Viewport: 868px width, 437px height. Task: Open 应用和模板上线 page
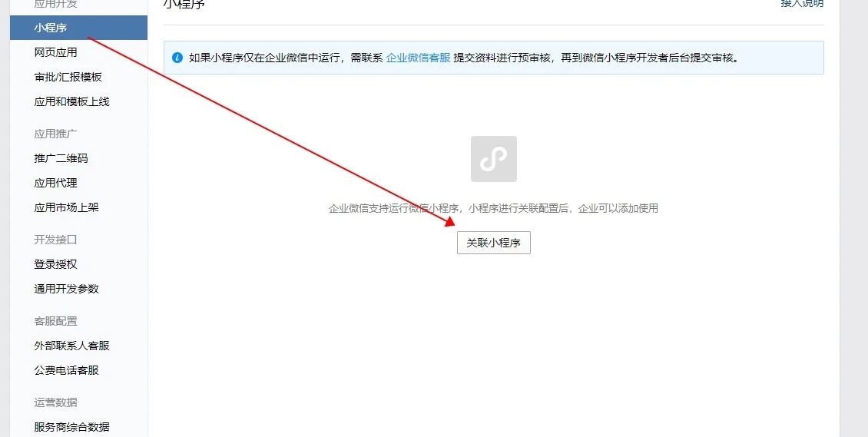coord(72,102)
